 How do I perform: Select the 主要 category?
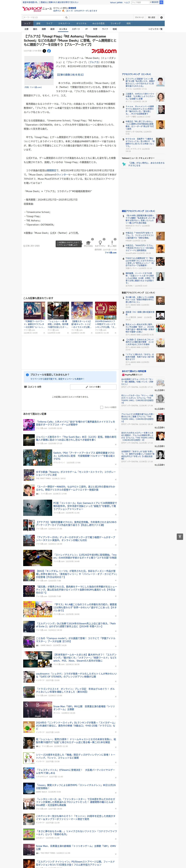pyautogui.click(x=26, y=29)
